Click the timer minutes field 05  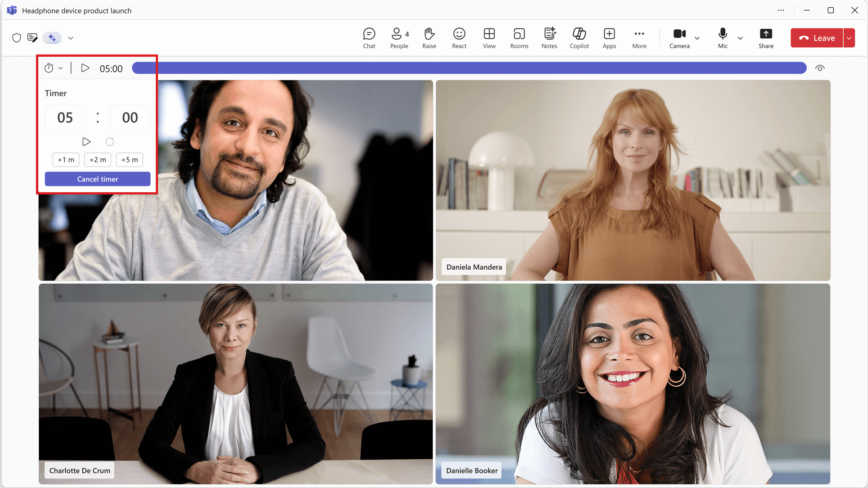click(65, 118)
